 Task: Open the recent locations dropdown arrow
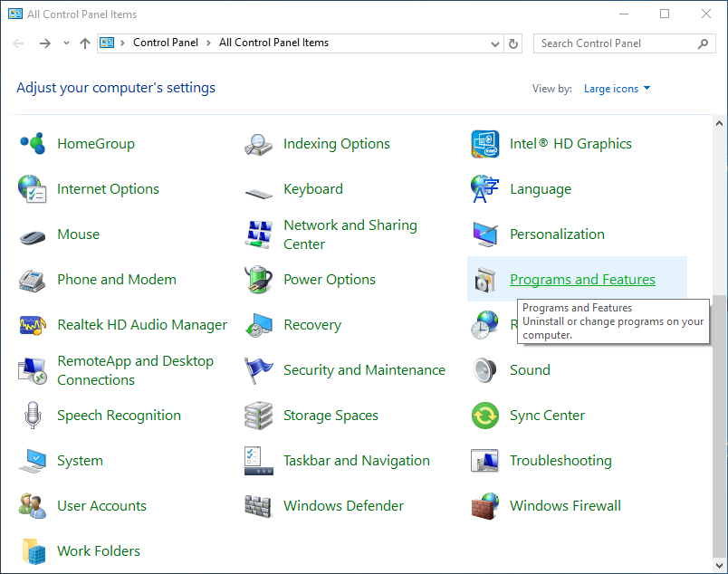pyautogui.click(x=66, y=43)
